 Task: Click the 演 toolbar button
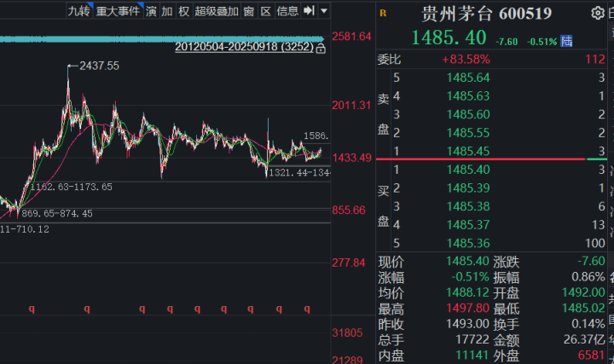(x=151, y=11)
